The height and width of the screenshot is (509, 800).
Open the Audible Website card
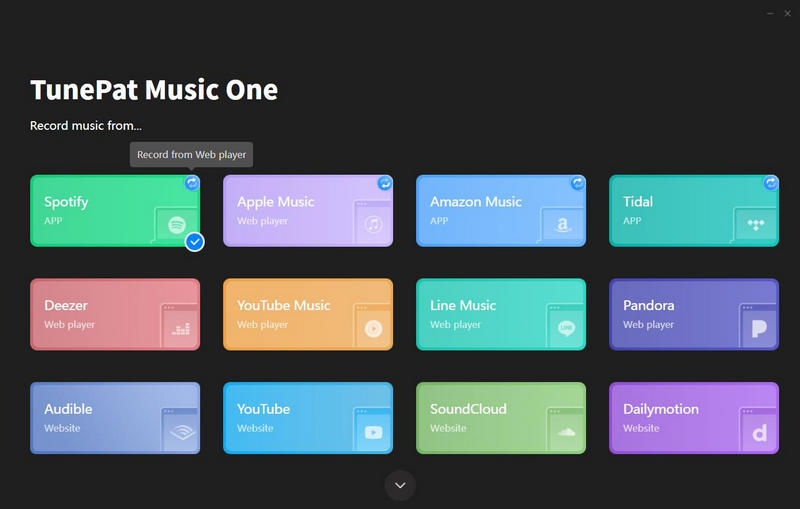point(115,418)
